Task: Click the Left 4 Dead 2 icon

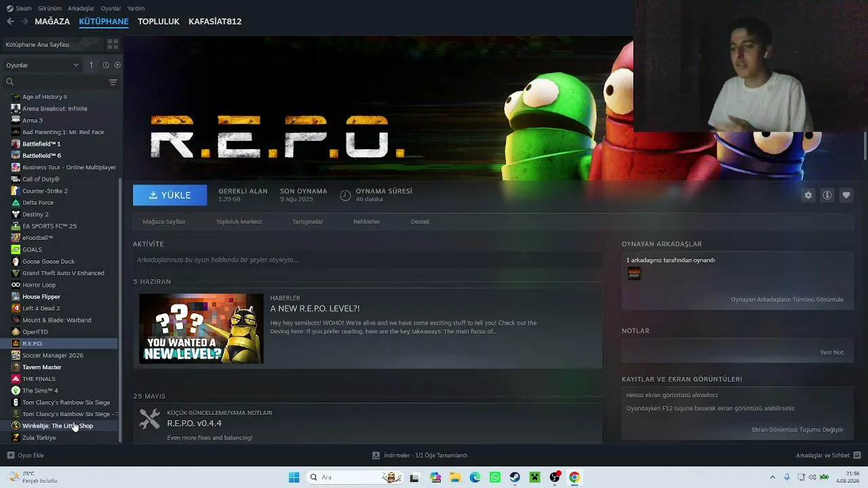Action: (16, 308)
